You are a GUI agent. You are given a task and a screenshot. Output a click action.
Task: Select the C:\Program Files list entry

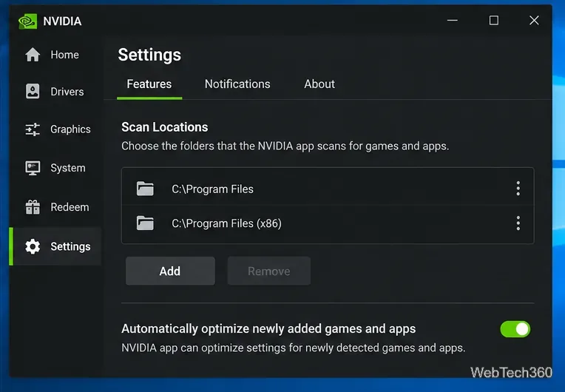(328, 187)
